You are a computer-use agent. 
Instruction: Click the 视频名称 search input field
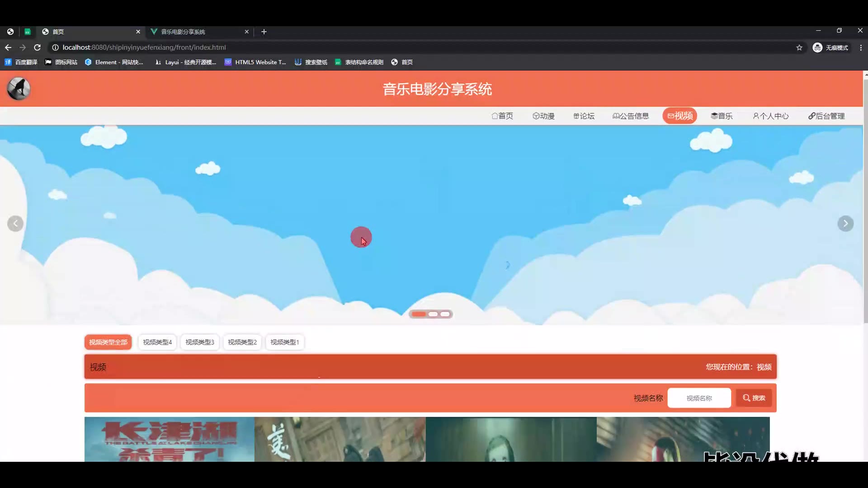click(x=699, y=398)
